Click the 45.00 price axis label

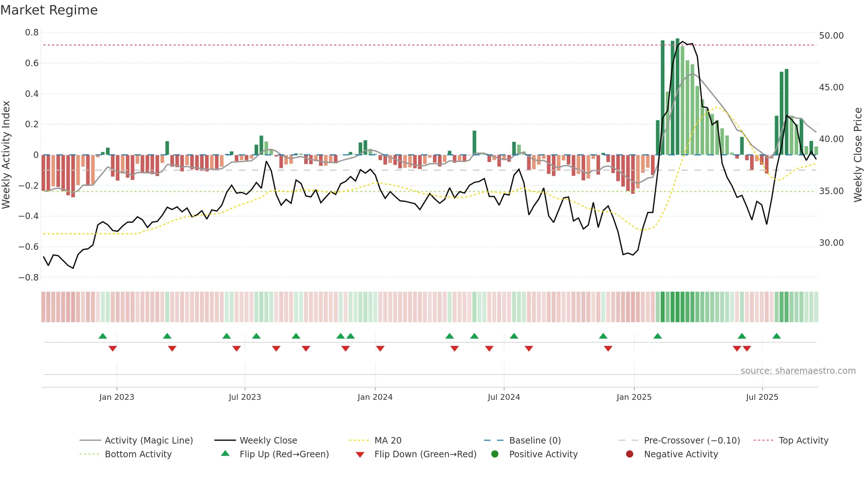831,87
